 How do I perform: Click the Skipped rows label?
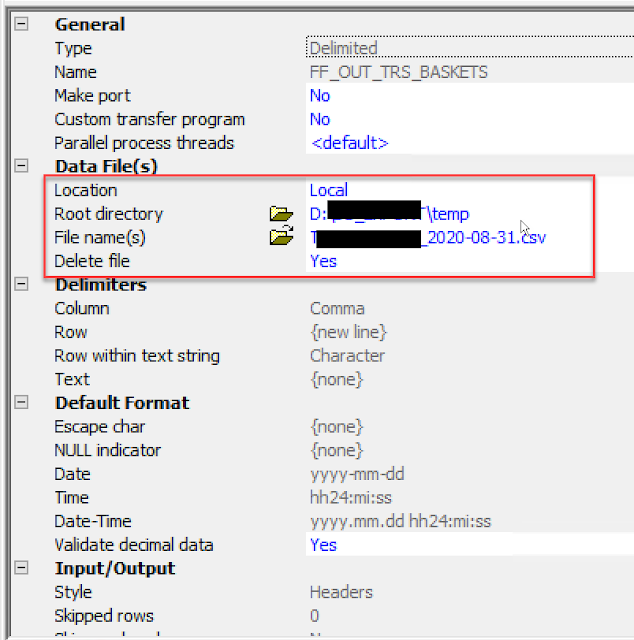(x=104, y=616)
